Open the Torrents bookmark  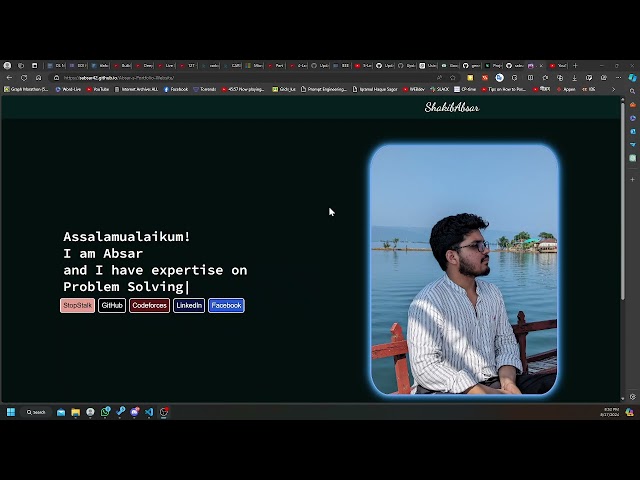tap(204, 89)
